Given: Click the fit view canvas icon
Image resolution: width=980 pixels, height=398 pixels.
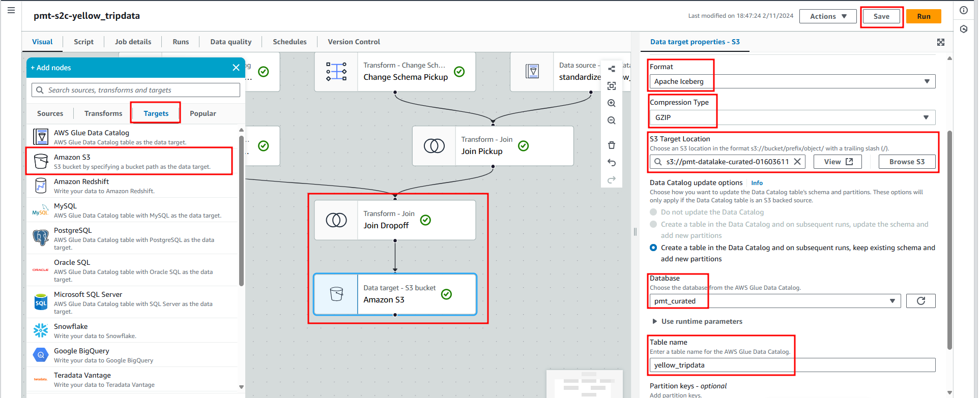Looking at the screenshot, I should 612,86.
